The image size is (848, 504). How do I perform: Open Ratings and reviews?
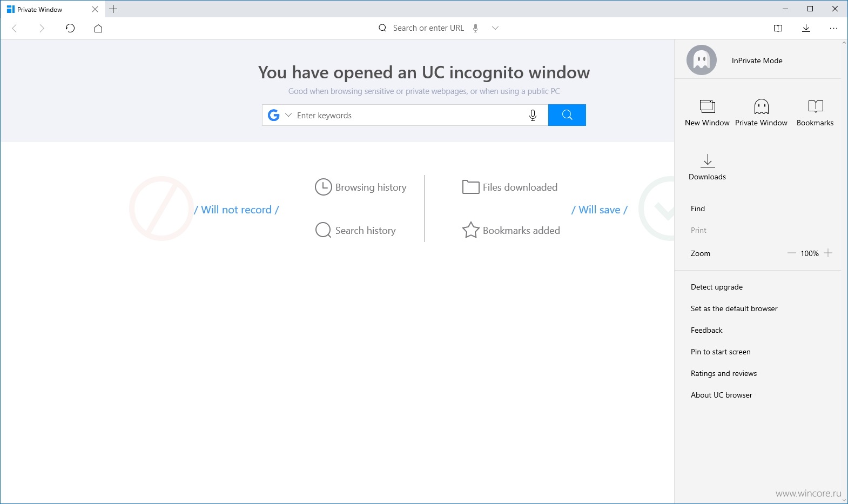tap(724, 373)
